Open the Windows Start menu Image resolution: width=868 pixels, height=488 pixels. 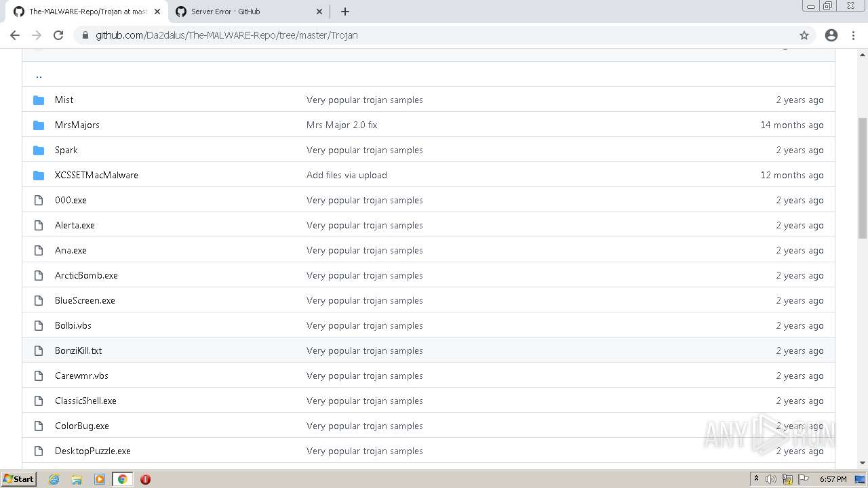coord(18,479)
